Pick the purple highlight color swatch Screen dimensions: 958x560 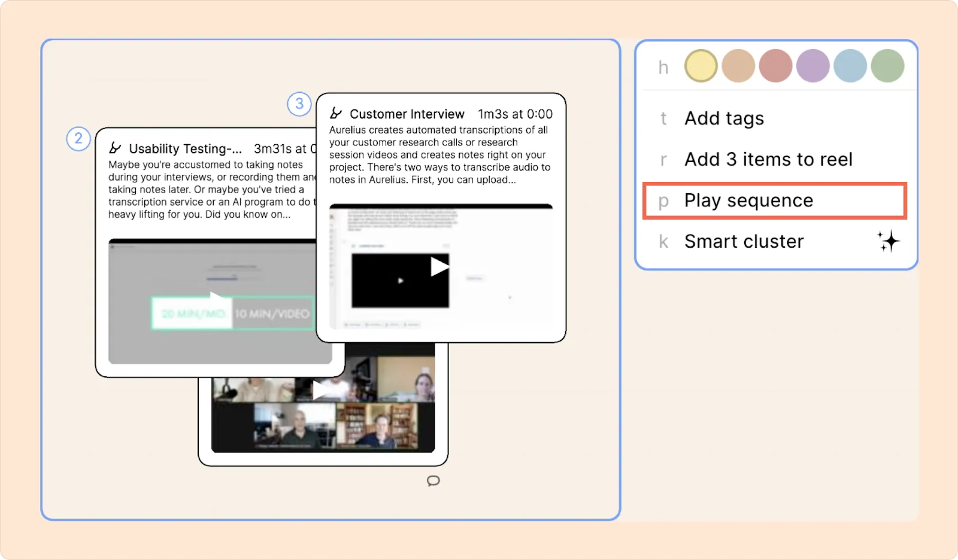[813, 66]
